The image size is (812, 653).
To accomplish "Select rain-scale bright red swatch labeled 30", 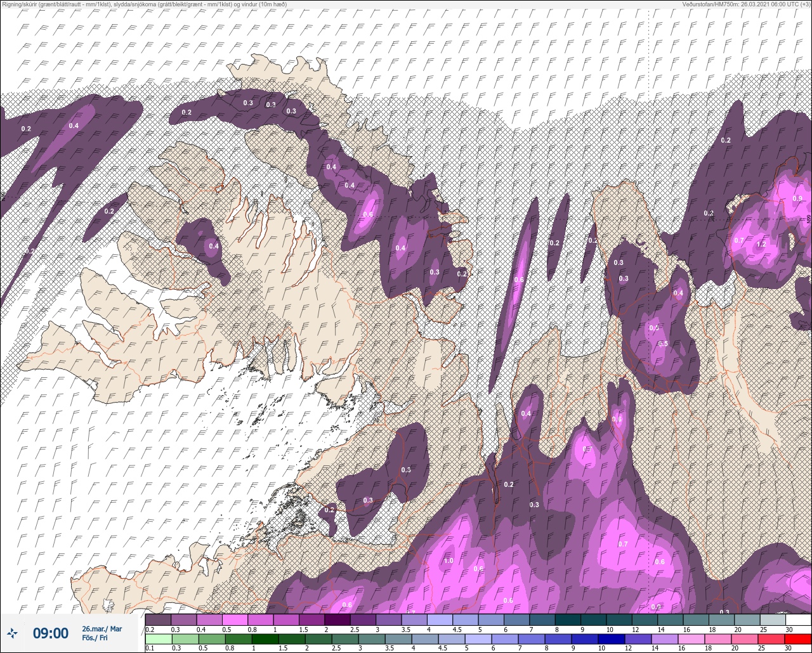I will pos(798,639).
